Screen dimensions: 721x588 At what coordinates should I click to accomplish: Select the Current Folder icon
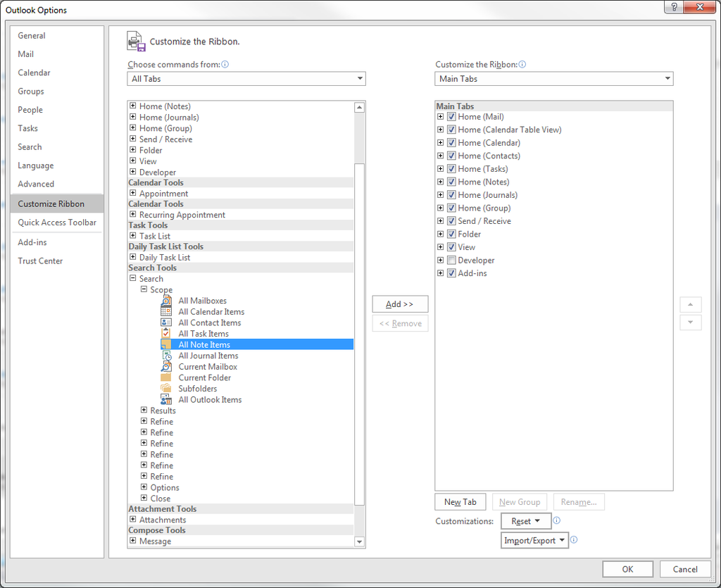[x=166, y=377]
